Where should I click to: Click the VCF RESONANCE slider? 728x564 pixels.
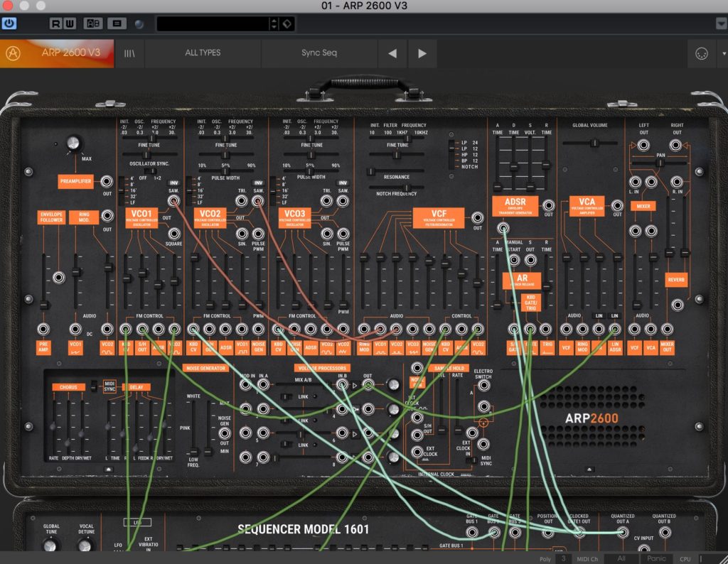click(397, 171)
